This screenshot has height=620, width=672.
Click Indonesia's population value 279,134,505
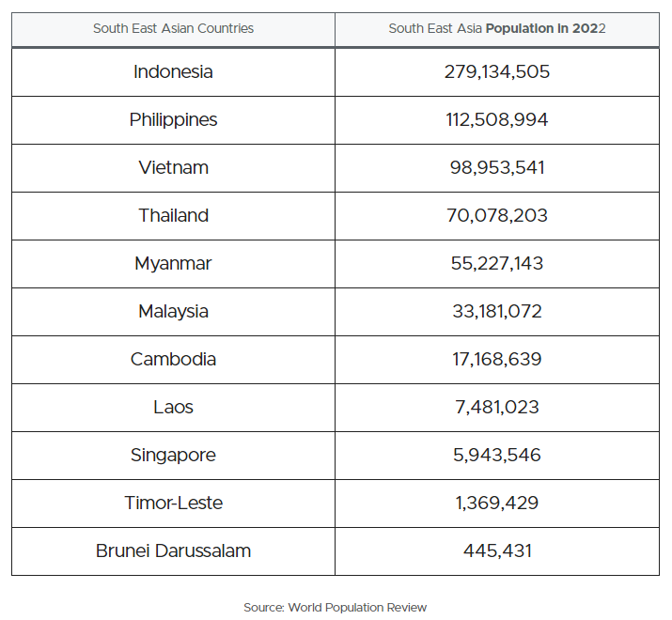coord(496,71)
